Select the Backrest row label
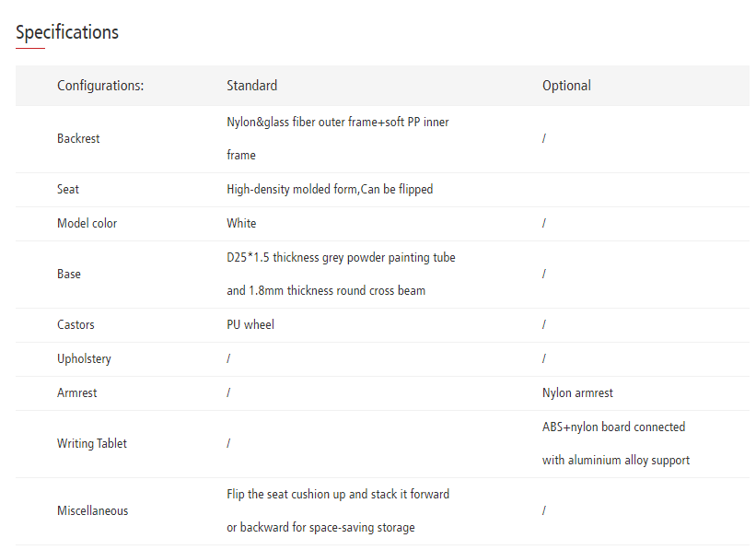 coord(78,138)
